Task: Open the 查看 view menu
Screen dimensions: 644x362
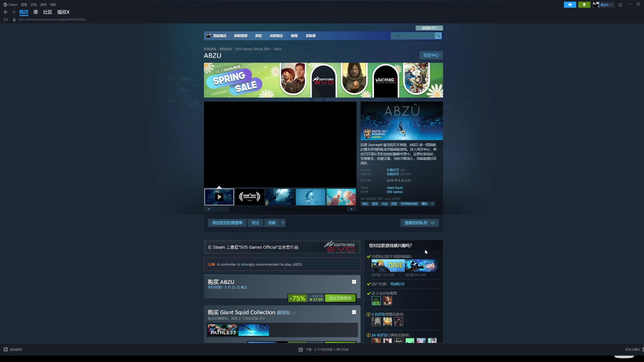Action: [x=24, y=5]
